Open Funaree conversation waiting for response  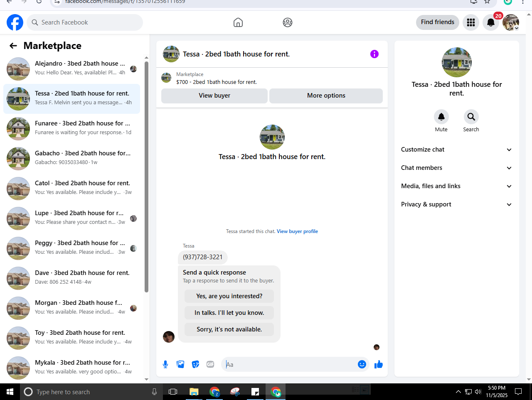tap(71, 129)
